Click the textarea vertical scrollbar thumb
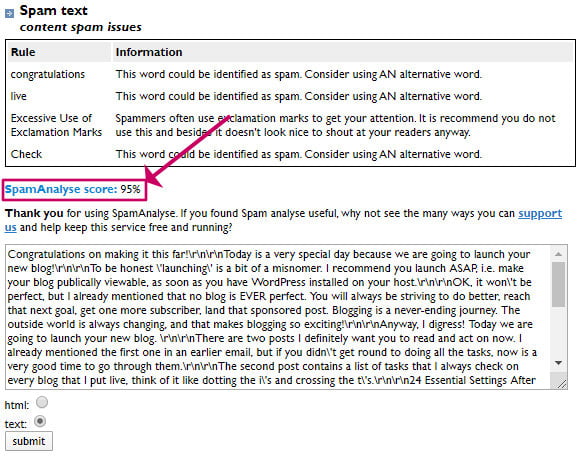581x460 pixels. click(x=558, y=284)
